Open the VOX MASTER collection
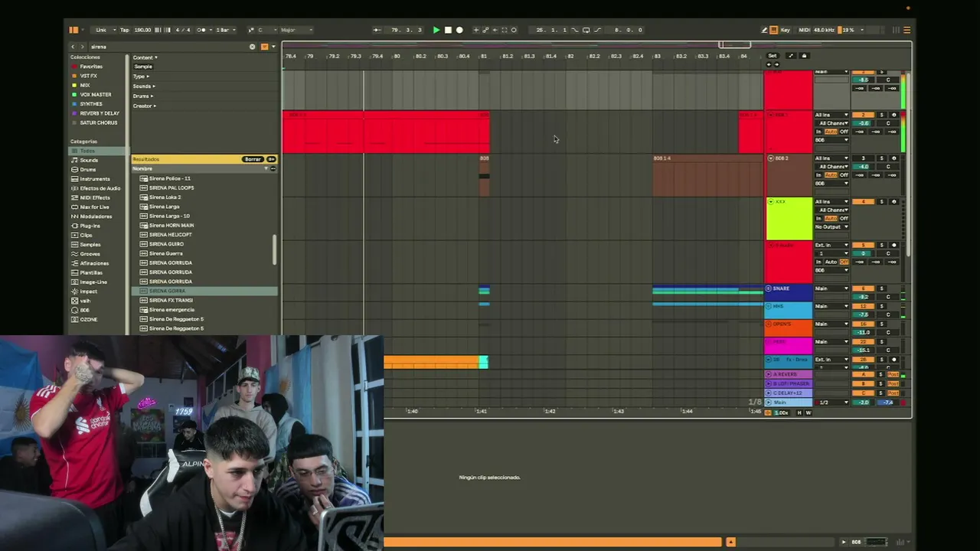 coord(96,95)
